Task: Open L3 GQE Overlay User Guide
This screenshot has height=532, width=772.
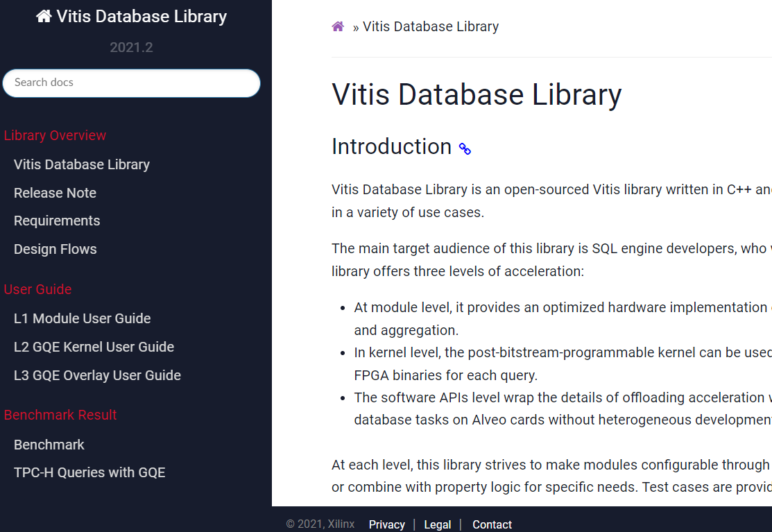Action: coord(98,375)
